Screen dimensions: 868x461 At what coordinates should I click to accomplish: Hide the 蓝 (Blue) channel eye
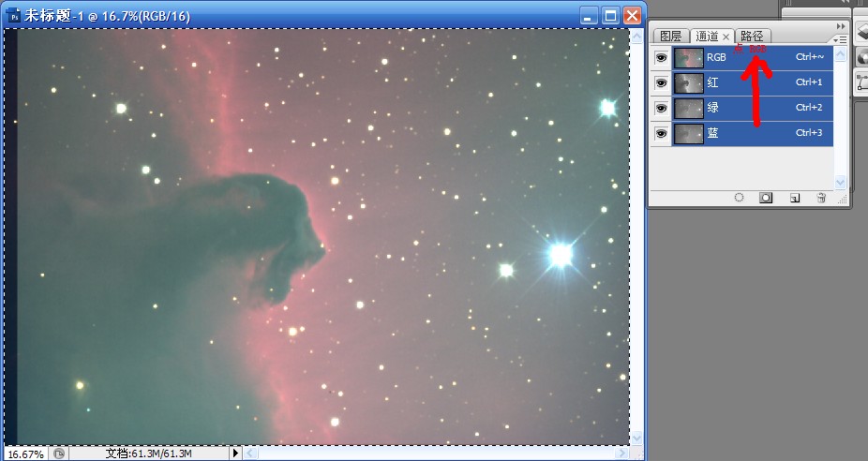(661, 133)
